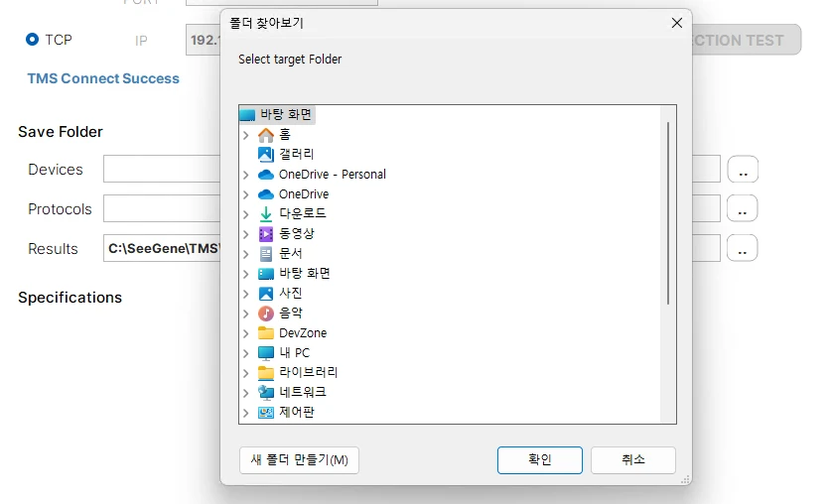Image resolution: width=829 pixels, height=504 pixels.
Task: Click the IP address field showing 192.
Action: point(203,40)
